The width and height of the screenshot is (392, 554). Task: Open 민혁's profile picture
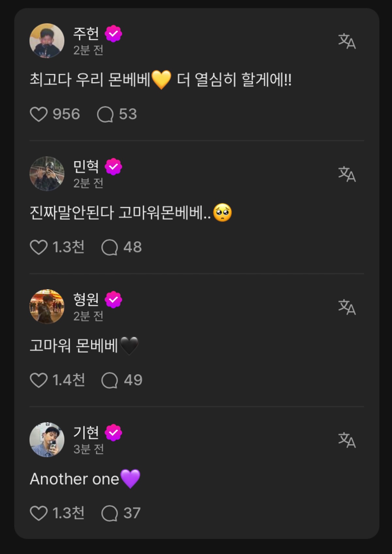[47, 173]
